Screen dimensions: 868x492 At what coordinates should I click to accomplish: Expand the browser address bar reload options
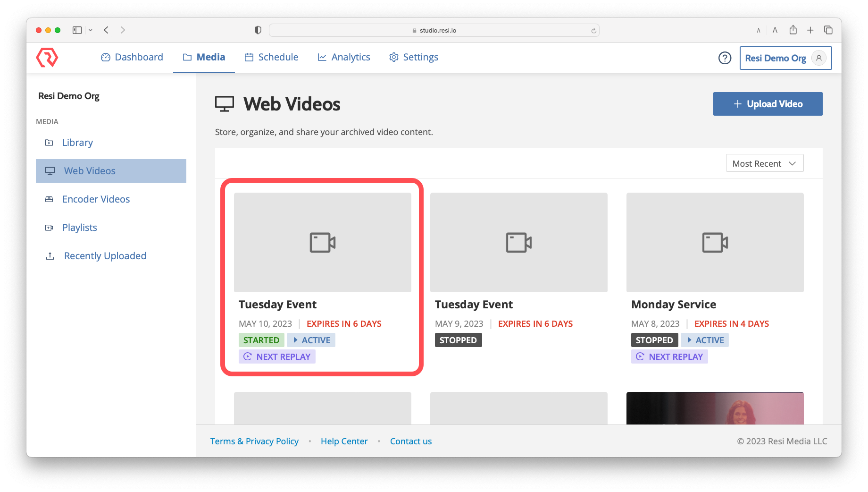(593, 30)
